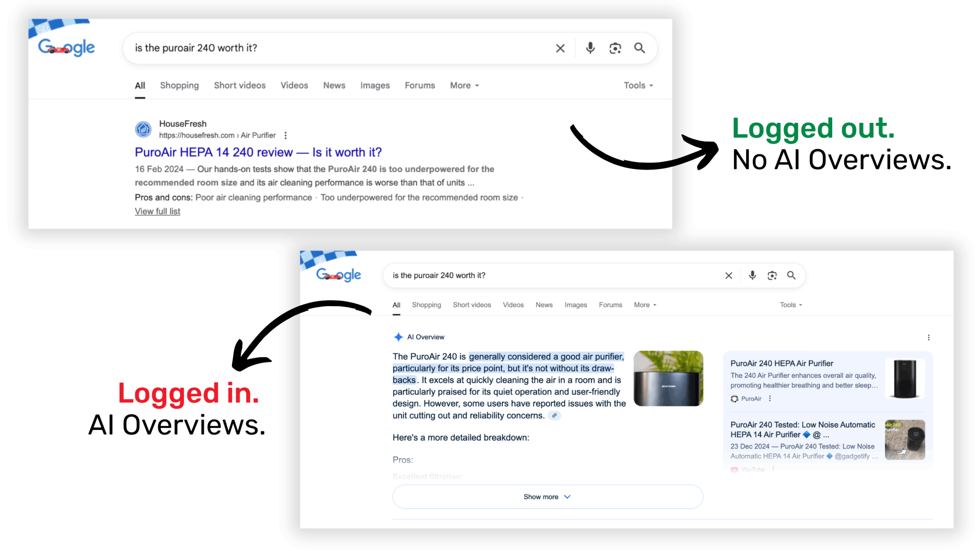Click the AI Overview three-dot options icon
The width and height of the screenshot is (980, 551).
coord(928,337)
